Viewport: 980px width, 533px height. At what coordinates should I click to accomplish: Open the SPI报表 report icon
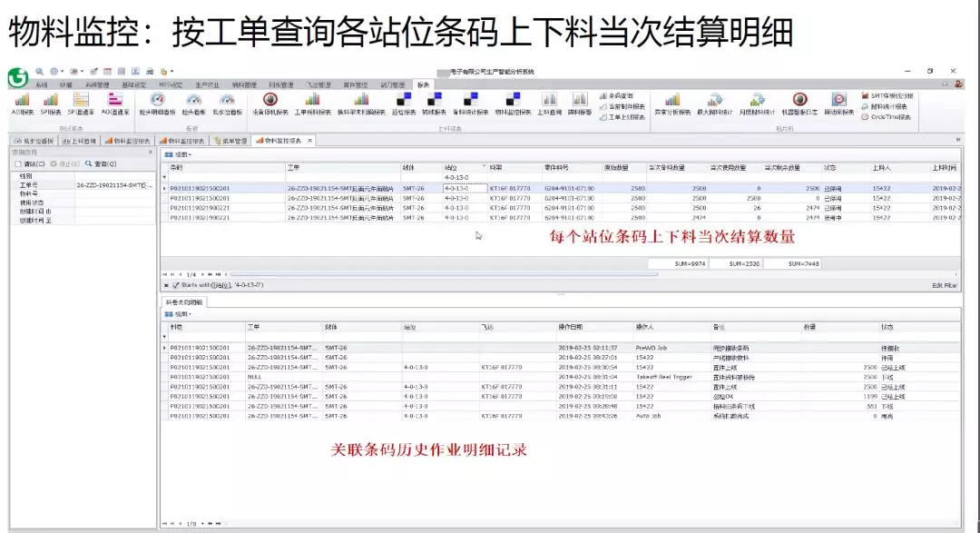pyautogui.click(x=51, y=103)
